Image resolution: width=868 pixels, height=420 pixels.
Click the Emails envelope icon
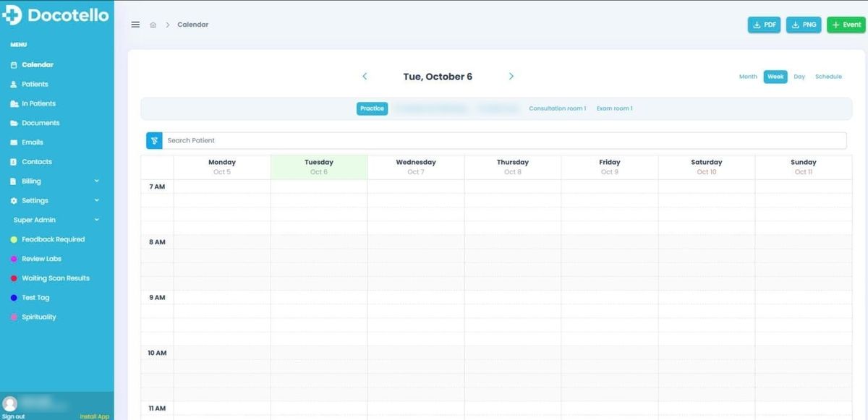click(x=14, y=143)
